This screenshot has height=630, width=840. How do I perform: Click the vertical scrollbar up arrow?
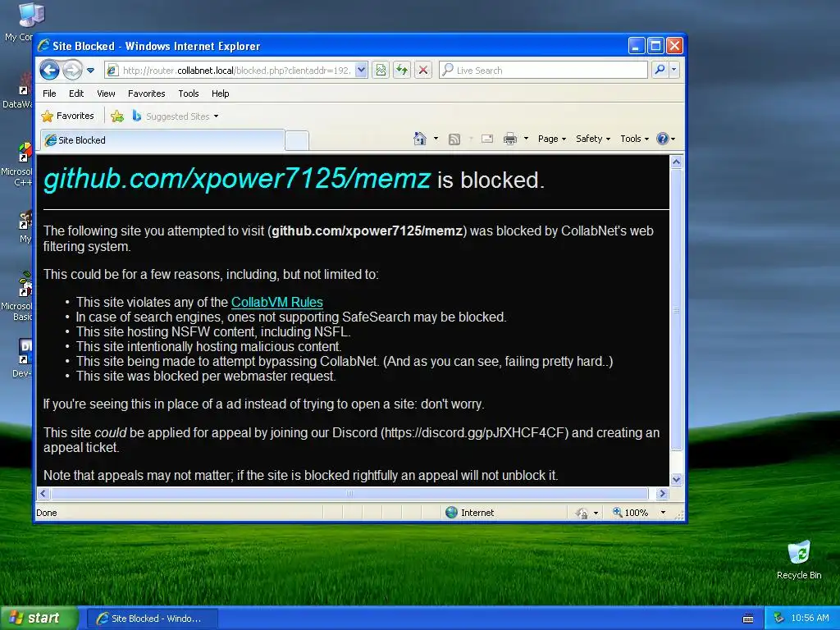click(676, 162)
